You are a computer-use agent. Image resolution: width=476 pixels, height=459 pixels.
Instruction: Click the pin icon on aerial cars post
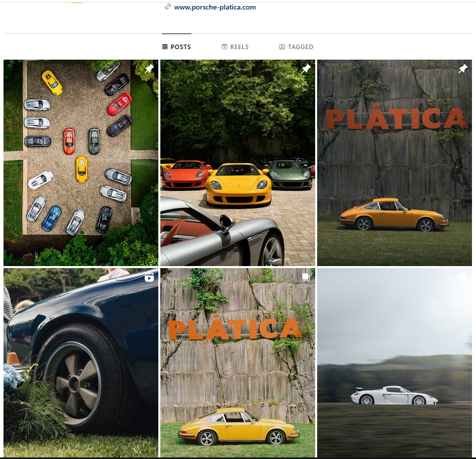pyautogui.click(x=149, y=69)
